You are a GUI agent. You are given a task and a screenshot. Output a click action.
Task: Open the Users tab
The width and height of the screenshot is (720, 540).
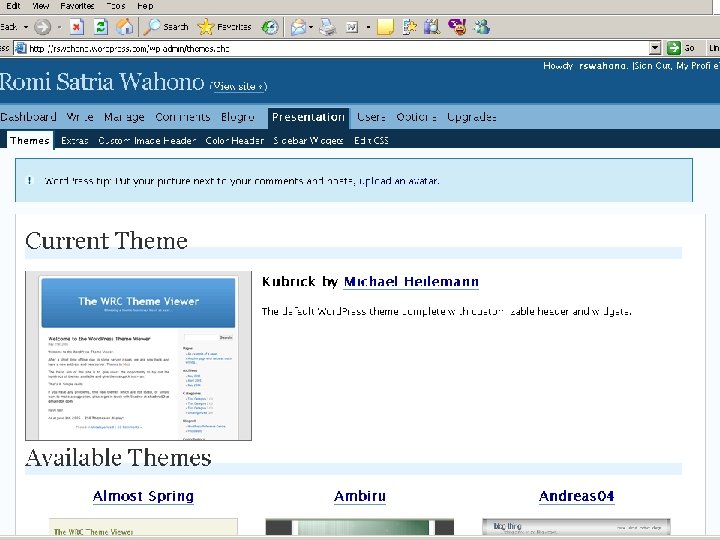[x=371, y=117]
